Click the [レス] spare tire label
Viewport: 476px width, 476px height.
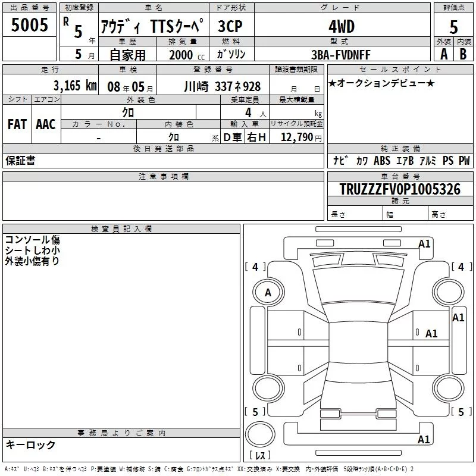(259, 456)
